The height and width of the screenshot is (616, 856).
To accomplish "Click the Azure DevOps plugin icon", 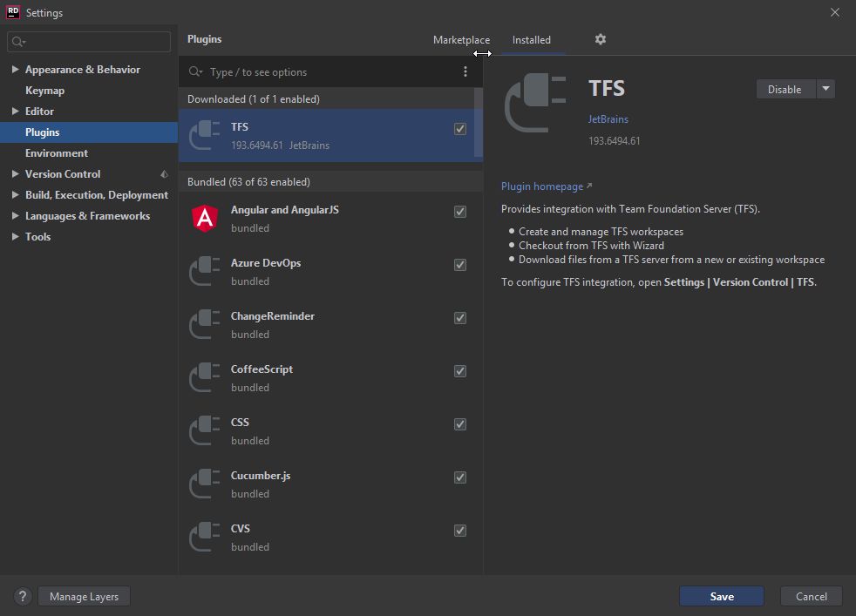I will coord(204,271).
